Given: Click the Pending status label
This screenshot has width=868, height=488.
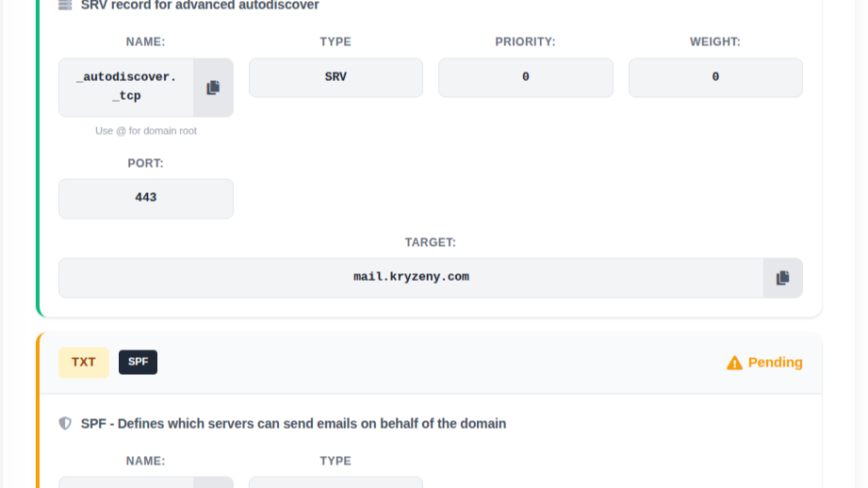Looking at the screenshot, I should (x=775, y=363).
